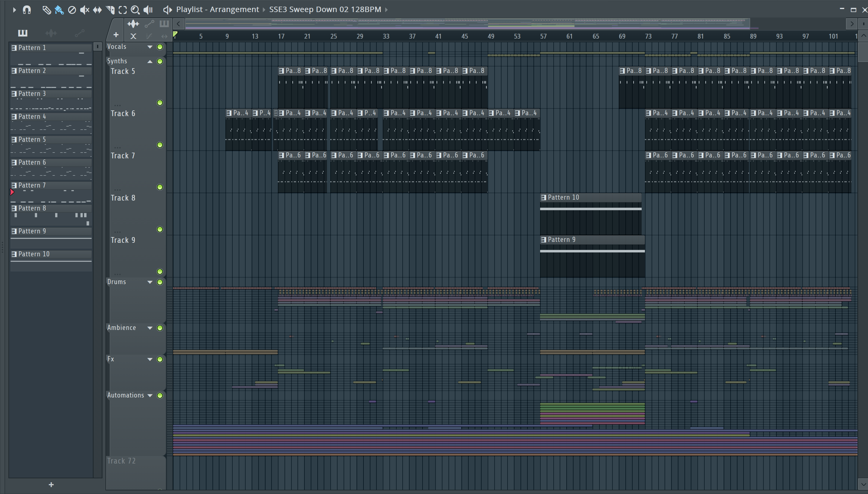This screenshot has height=494, width=868.
Task: Mute the Synths group
Action: pyautogui.click(x=160, y=62)
